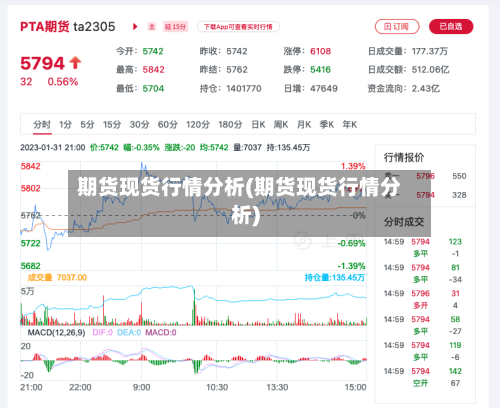Viewport: 500px width, 408px height.
Task: Open the 周K weekly candlestick tab
Action: tap(281, 125)
